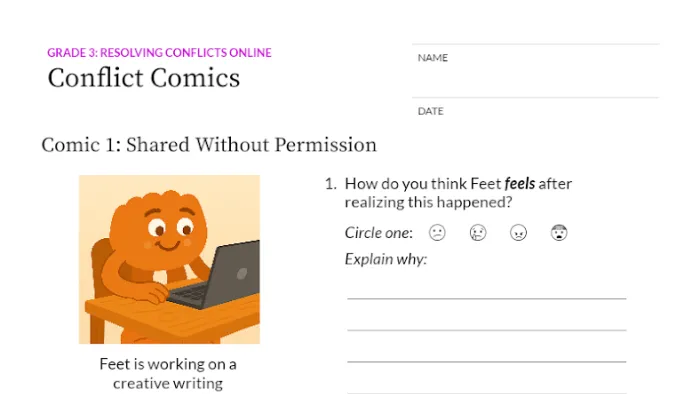Click the second Explain why answer line
This screenshot has width=700, height=394.
487,322
